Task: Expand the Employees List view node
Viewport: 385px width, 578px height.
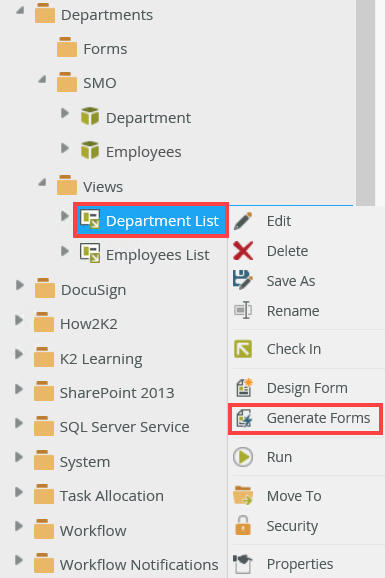Action: 65,251
